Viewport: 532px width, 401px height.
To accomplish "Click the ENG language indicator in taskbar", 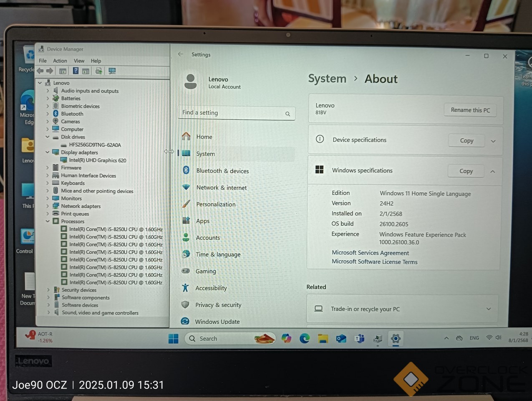I will pos(474,338).
